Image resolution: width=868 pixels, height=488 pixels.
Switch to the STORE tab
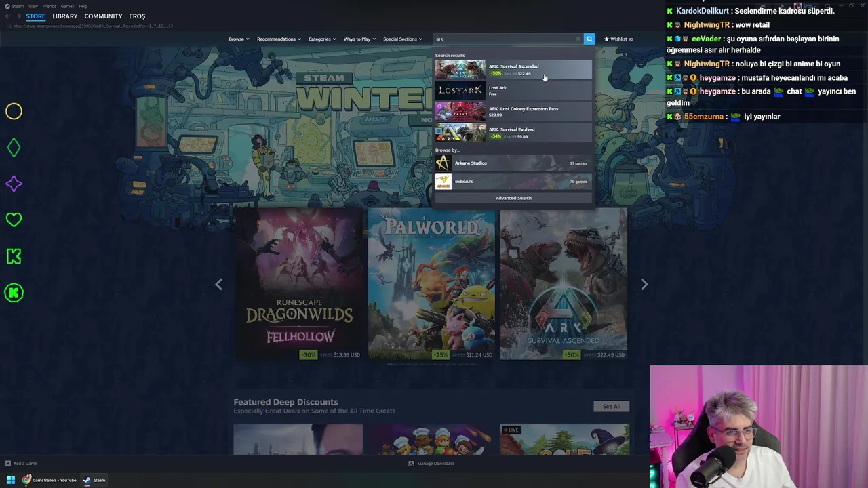click(36, 16)
